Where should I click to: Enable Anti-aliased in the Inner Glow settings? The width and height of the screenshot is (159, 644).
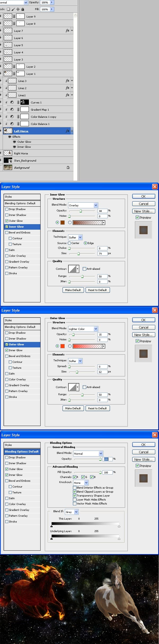click(84, 269)
